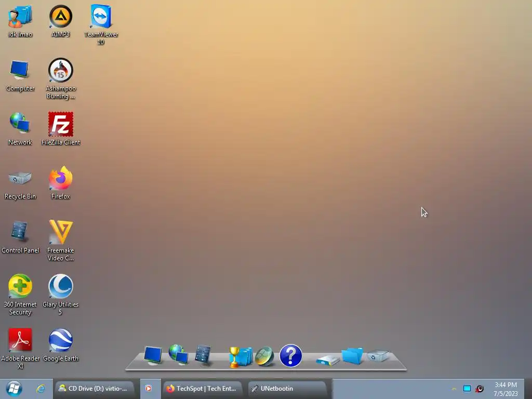Open the clock showing 3:44 PM
Image resolution: width=532 pixels, height=399 pixels.
click(506, 389)
